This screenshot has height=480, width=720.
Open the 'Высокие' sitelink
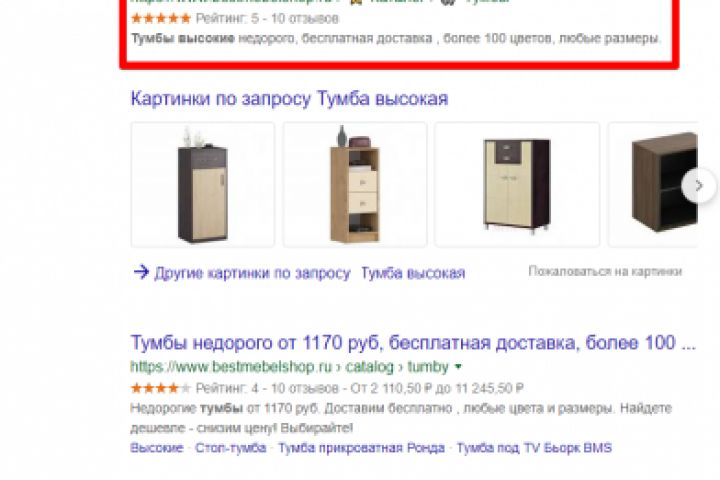[x=157, y=448]
